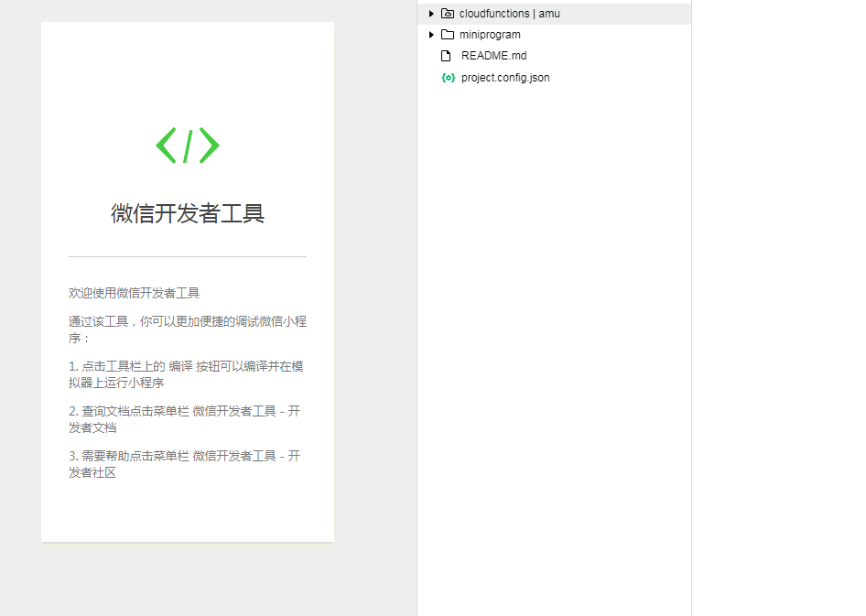Click step 1 about 编译 button
This screenshot has height=616, width=866.
pyautogui.click(x=186, y=374)
